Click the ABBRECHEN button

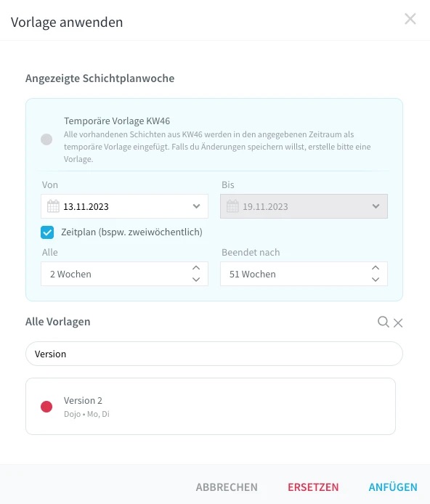[227, 487]
